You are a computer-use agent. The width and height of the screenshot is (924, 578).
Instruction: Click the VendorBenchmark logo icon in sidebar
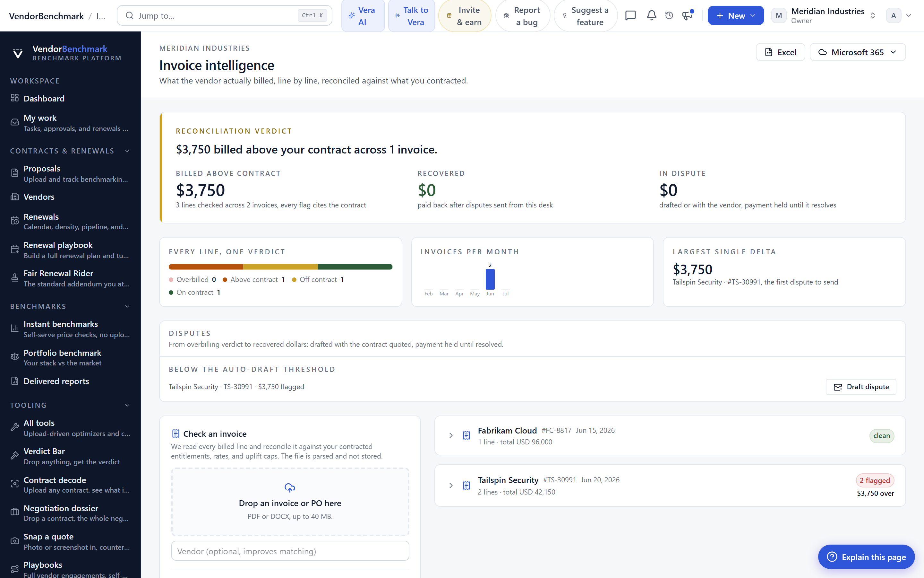[18, 53]
